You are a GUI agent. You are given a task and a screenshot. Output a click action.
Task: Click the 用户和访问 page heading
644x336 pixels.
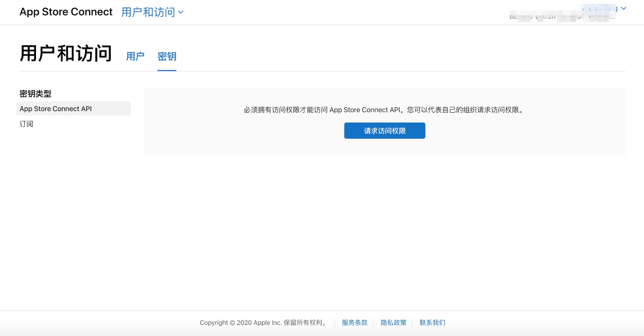click(x=66, y=53)
